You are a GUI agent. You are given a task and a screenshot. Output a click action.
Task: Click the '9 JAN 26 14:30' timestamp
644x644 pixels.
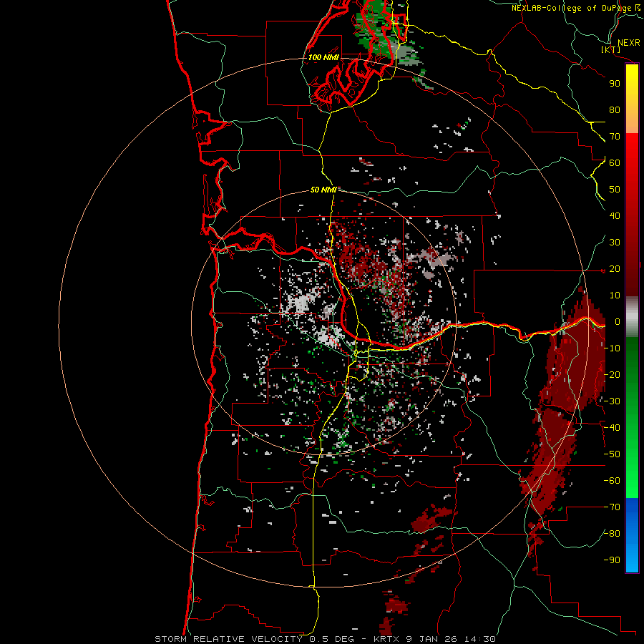coord(451,639)
